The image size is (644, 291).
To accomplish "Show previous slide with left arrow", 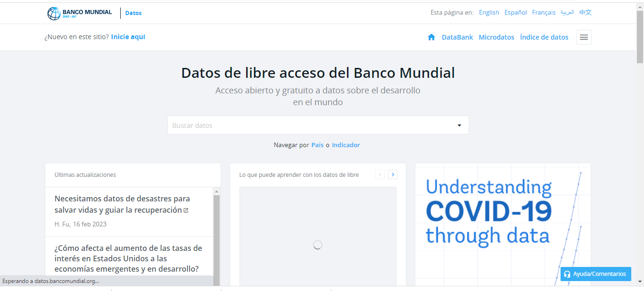I will click(380, 175).
